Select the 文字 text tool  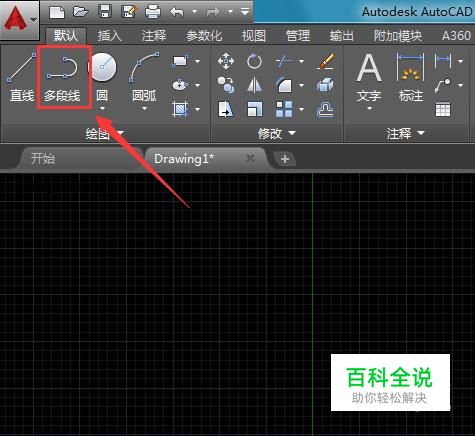point(369,77)
